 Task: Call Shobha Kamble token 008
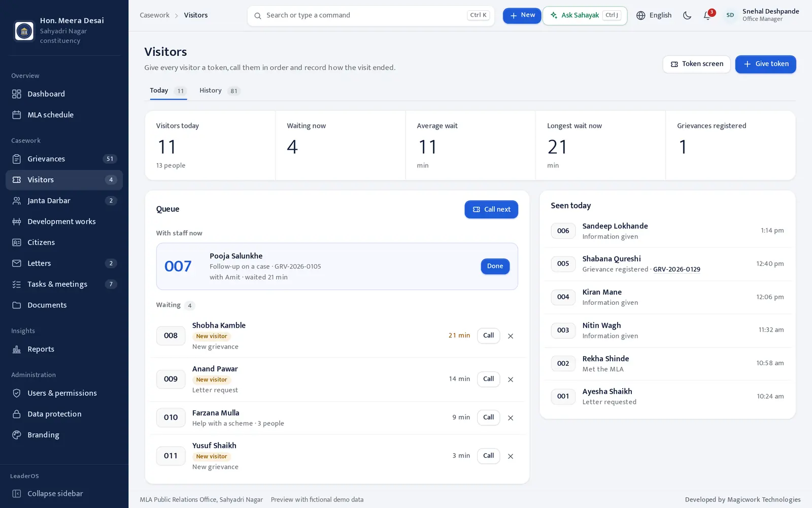488,336
